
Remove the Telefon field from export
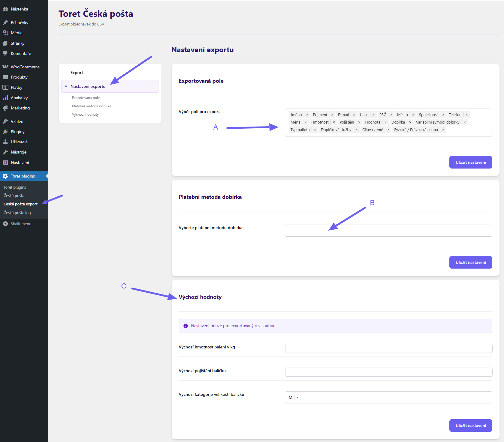pos(466,115)
